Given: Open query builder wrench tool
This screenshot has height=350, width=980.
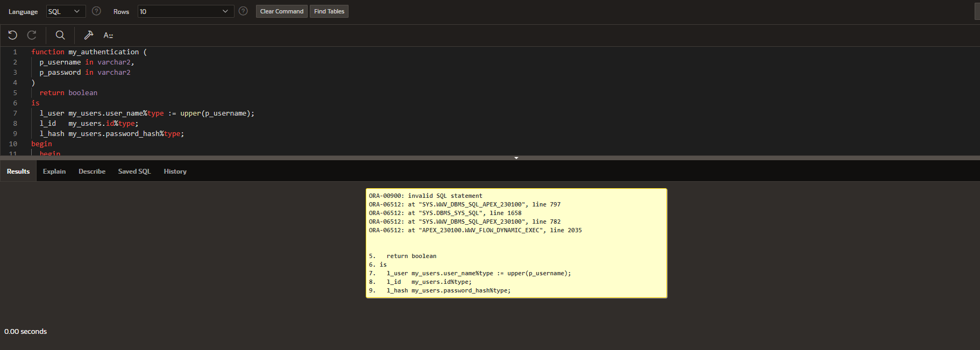Looking at the screenshot, I should (x=89, y=35).
